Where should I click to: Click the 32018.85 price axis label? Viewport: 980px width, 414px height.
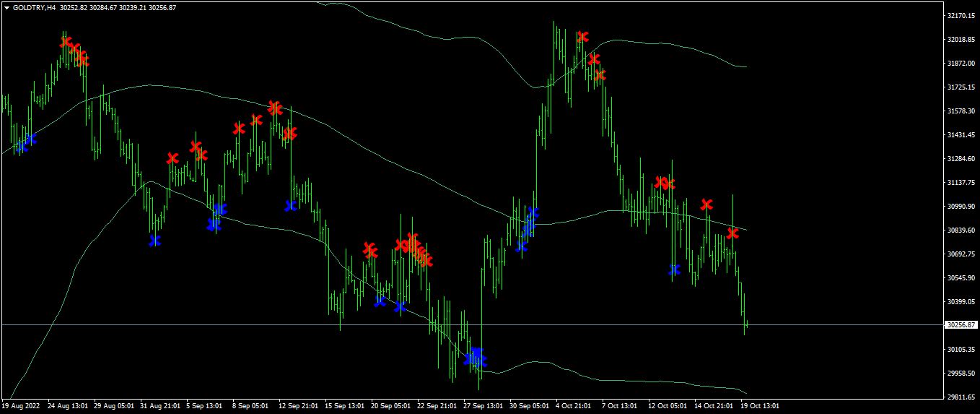coord(961,39)
